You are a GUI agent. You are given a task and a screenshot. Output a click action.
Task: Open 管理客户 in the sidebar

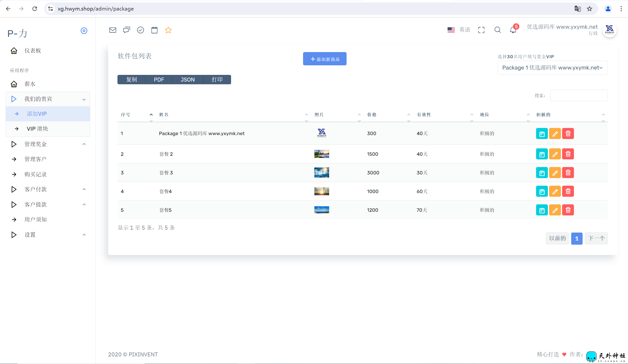(x=48, y=159)
